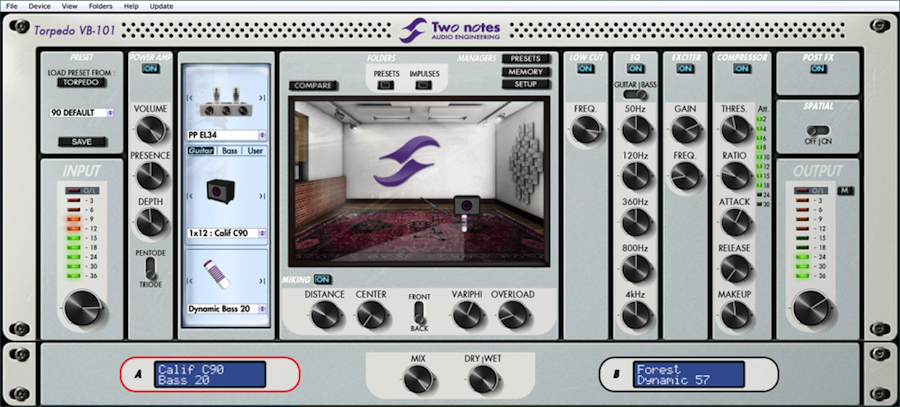
Task: Open the MEMORY manager
Action: point(525,72)
